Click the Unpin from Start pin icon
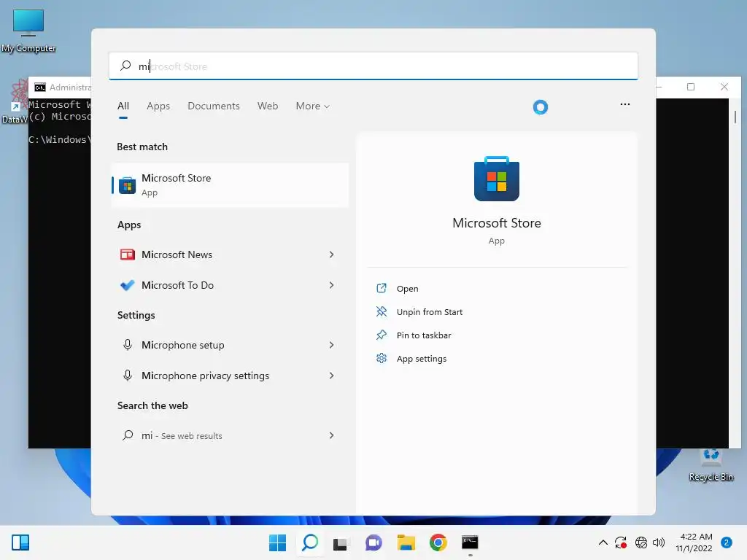The width and height of the screenshot is (747, 560). click(x=381, y=311)
